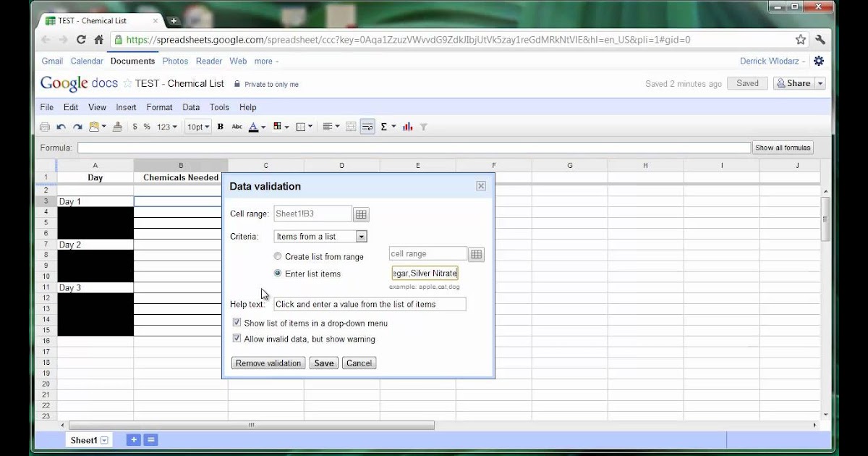
Task: Open a new browser tab
Action: (x=174, y=20)
